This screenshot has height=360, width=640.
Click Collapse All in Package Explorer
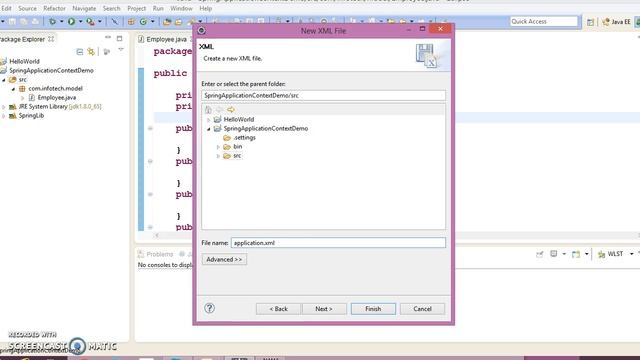80,51
